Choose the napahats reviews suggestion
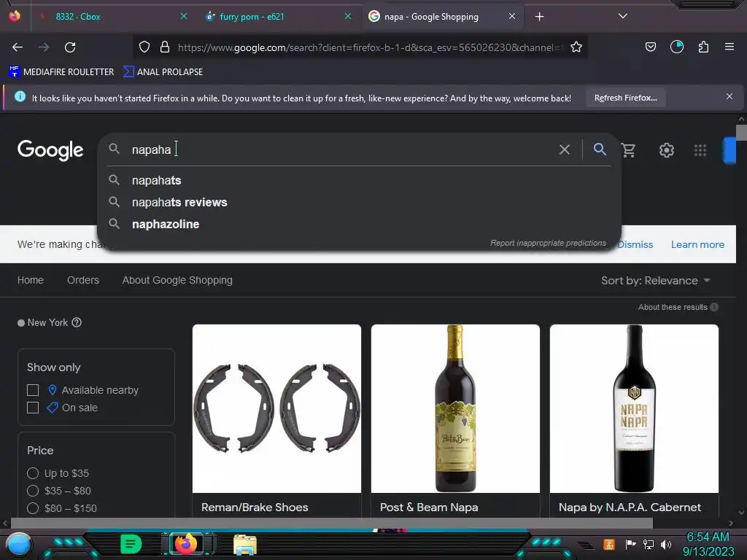This screenshot has height=560, width=747. (359, 203)
